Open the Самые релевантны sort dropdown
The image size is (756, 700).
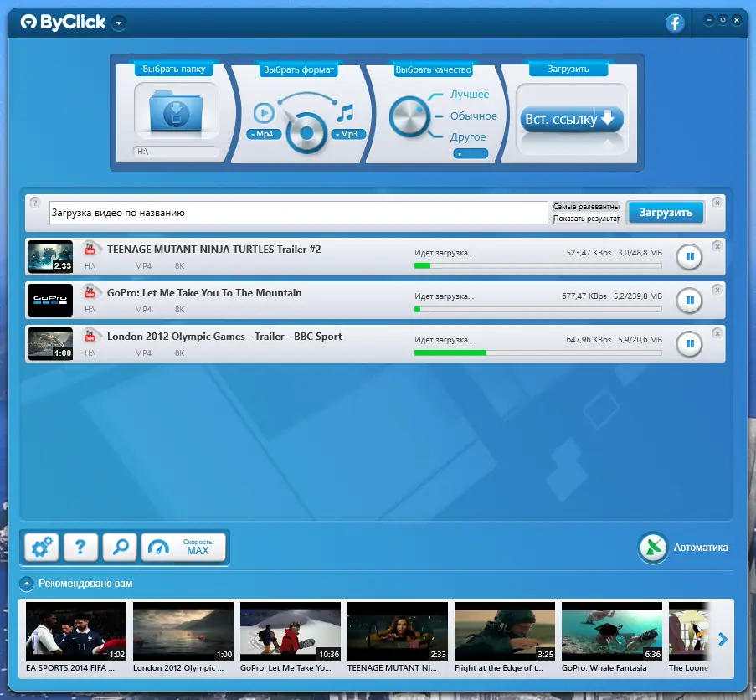pos(586,206)
